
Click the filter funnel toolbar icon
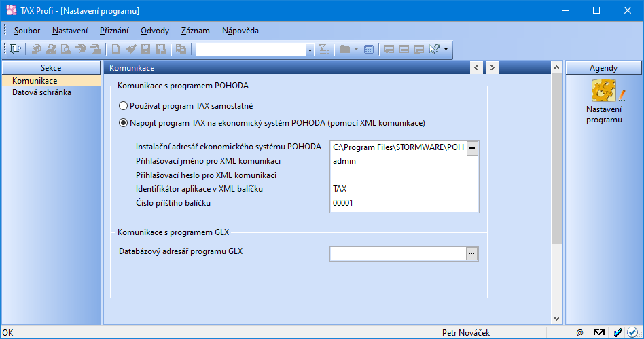tap(324, 50)
